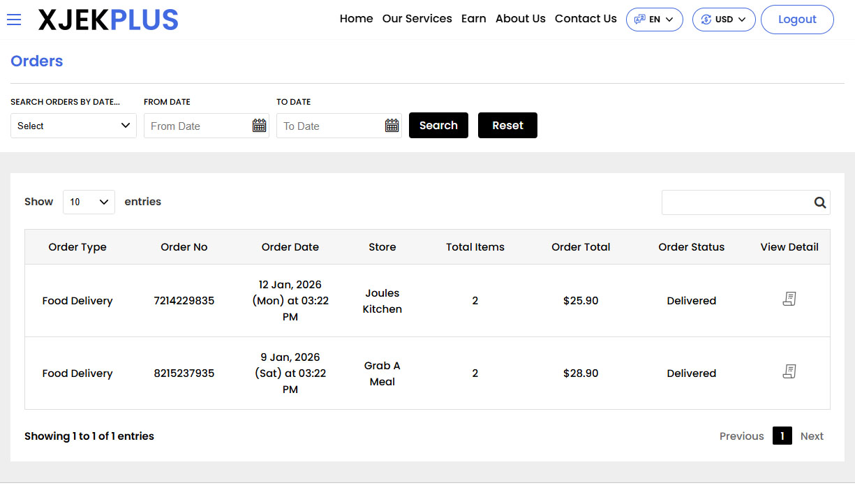Log out of XJEKPLUS

[x=797, y=20]
